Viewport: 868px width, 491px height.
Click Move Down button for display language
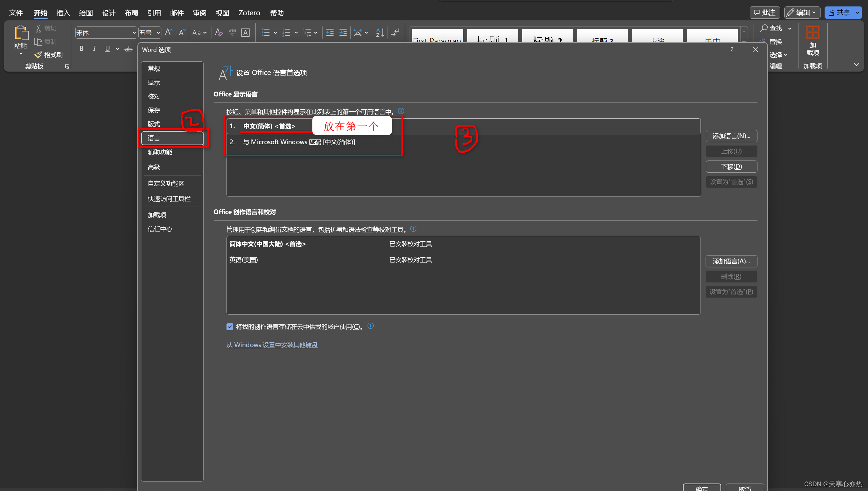click(x=731, y=167)
